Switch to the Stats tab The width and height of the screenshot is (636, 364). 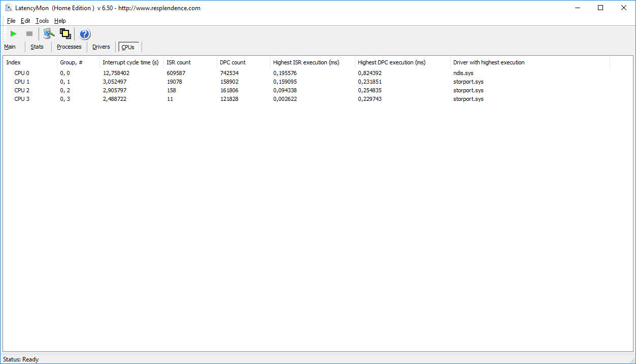tap(37, 47)
